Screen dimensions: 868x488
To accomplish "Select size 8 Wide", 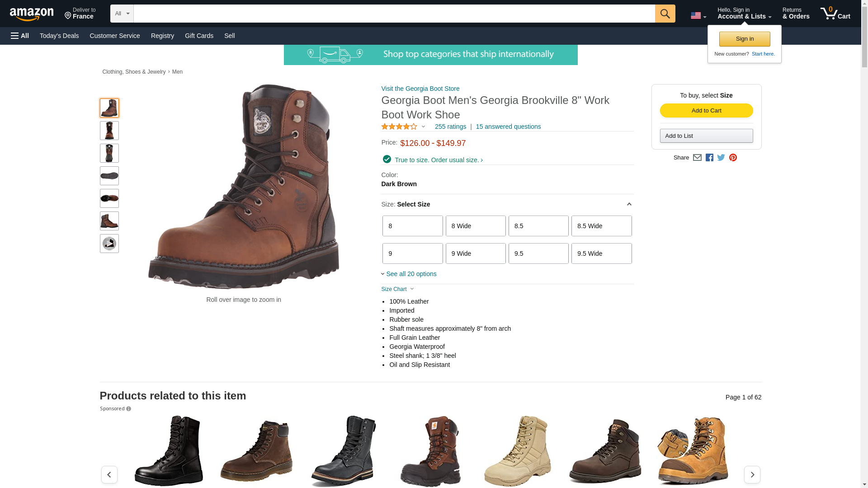I will (x=476, y=226).
